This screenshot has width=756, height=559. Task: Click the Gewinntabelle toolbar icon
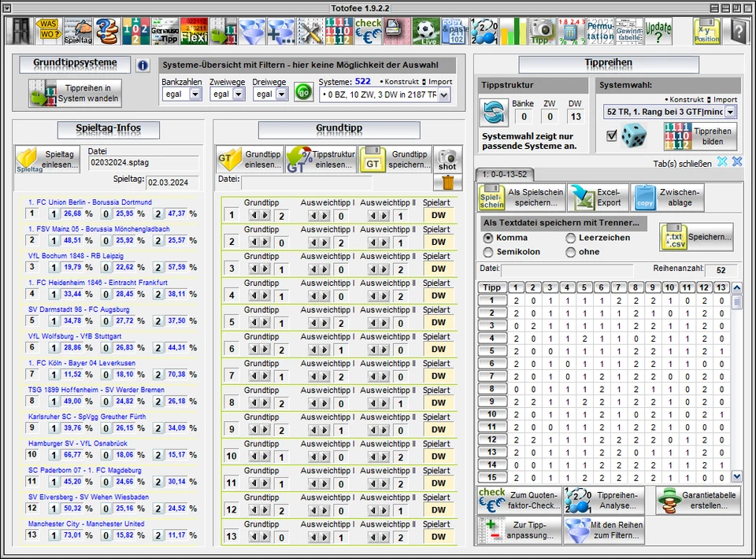[628, 31]
